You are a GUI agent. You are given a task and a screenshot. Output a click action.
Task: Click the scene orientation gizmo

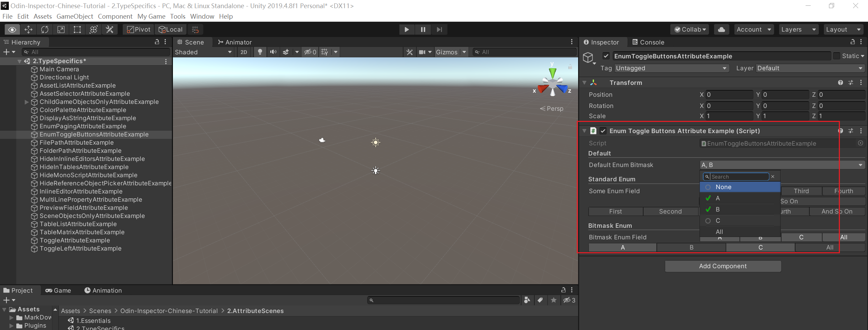(553, 82)
